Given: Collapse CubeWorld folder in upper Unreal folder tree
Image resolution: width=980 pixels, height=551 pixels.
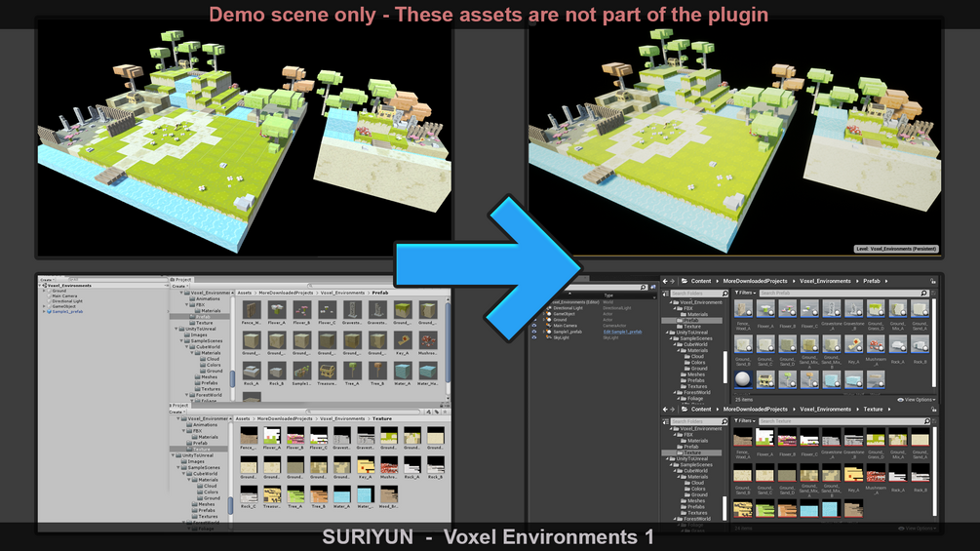Looking at the screenshot, I should click(x=677, y=344).
